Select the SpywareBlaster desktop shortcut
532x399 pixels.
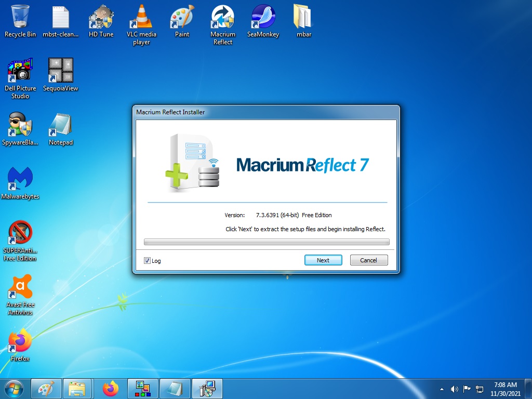tap(20, 129)
